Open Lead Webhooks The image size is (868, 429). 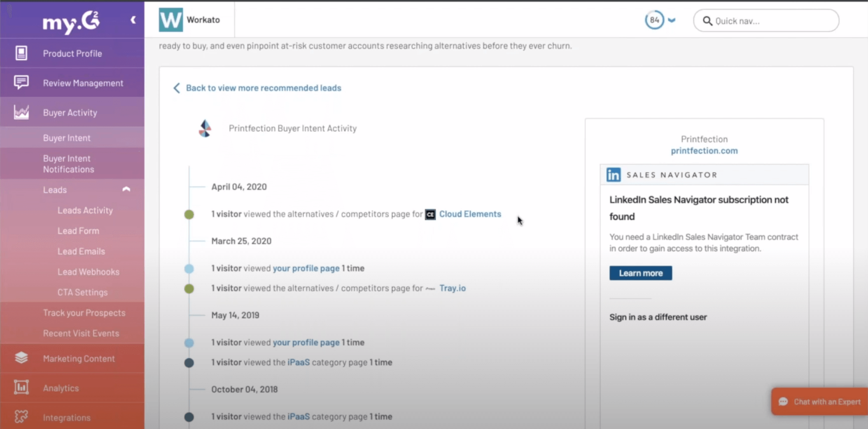pyautogui.click(x=89, y=272)
